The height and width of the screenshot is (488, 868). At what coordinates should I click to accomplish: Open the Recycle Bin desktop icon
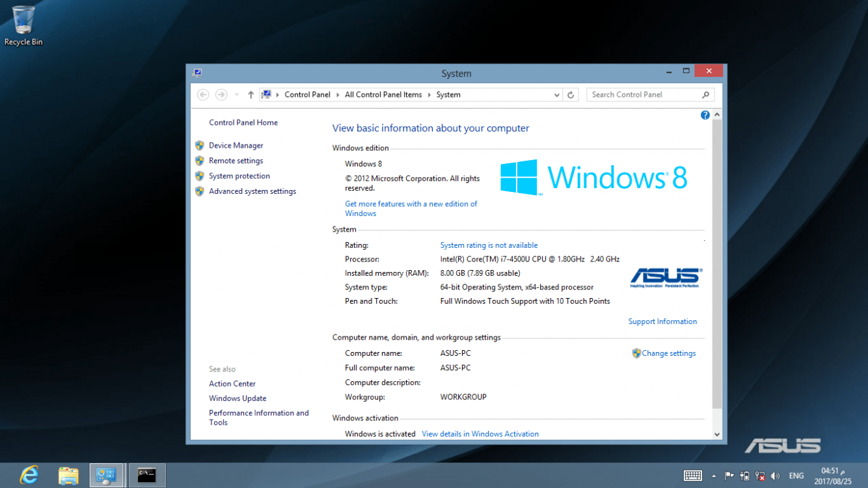tap(23, 26)
